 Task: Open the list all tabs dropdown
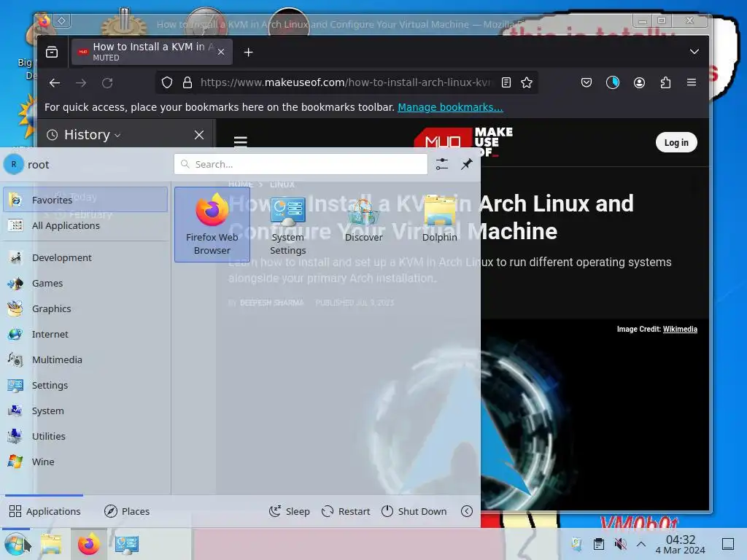694,52
